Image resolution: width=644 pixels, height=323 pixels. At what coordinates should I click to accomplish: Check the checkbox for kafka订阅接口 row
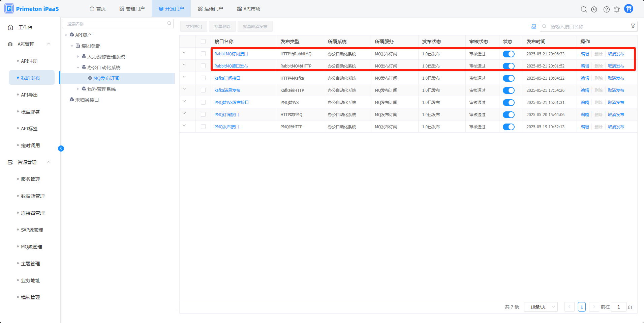203,78
